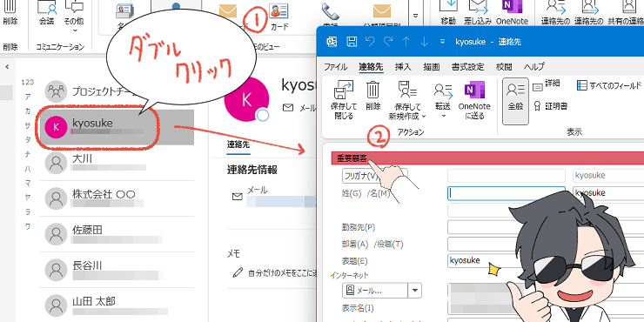Click the Redo arrow in kyosuke window title bar
Screen dimensions: 644x322
pyautogui.click(x=388, y=42)
